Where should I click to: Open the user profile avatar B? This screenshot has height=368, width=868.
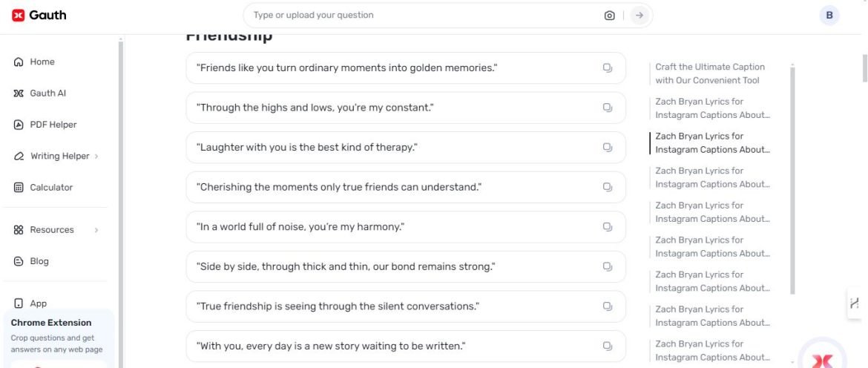(829, 16)
